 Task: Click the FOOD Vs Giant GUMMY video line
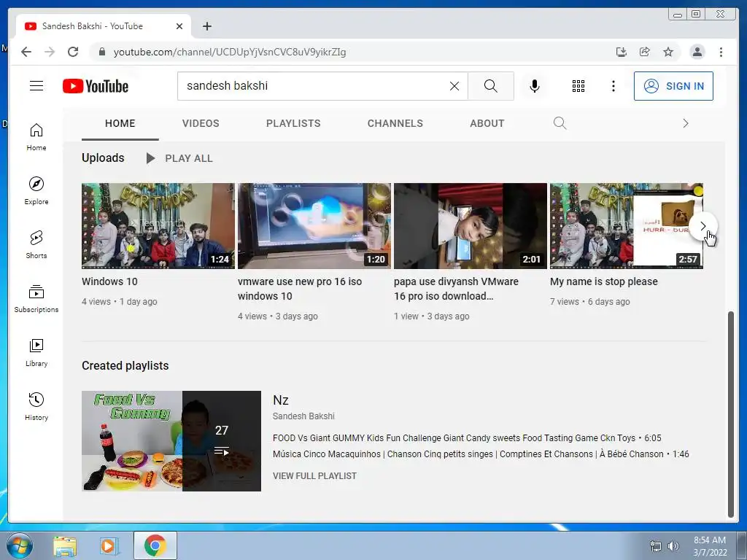467,438
